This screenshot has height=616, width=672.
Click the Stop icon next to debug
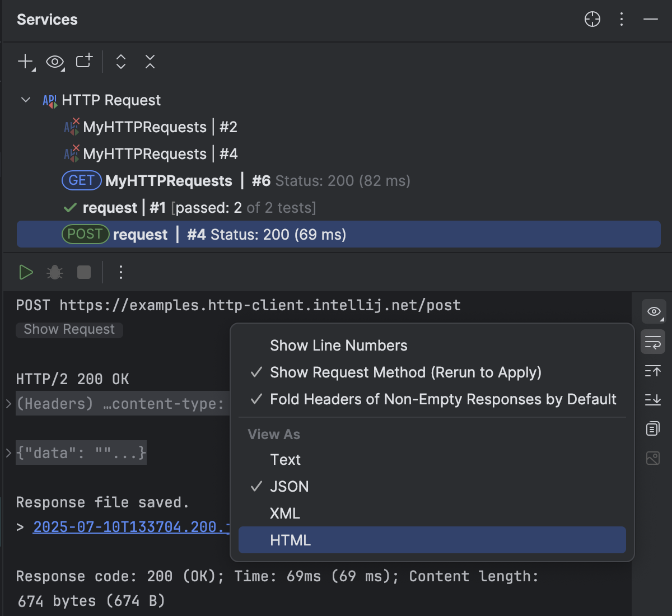(x=83, y=272)
